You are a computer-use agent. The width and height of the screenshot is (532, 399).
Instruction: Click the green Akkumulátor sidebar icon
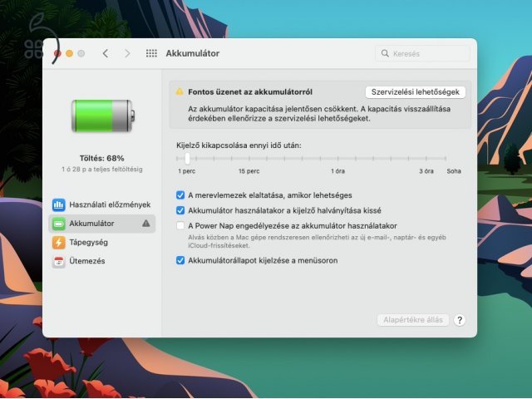point(59,224)
